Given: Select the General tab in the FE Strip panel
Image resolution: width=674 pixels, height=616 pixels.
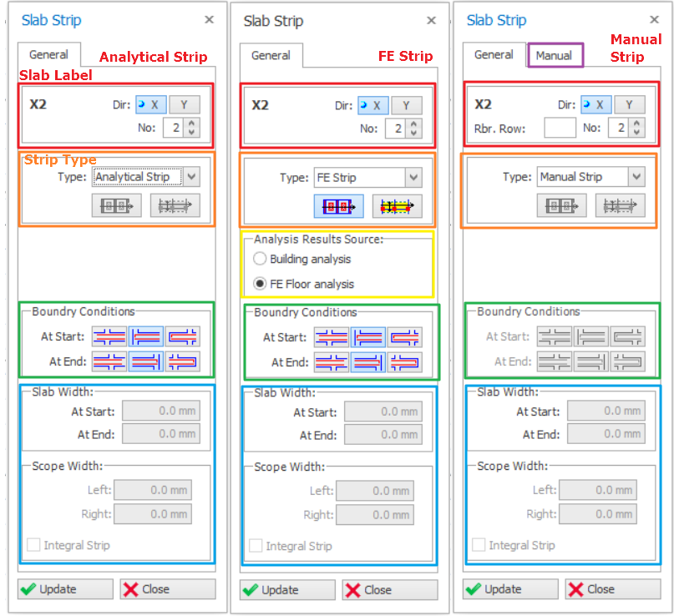Looking at the screenshot, I should (271, 55).
